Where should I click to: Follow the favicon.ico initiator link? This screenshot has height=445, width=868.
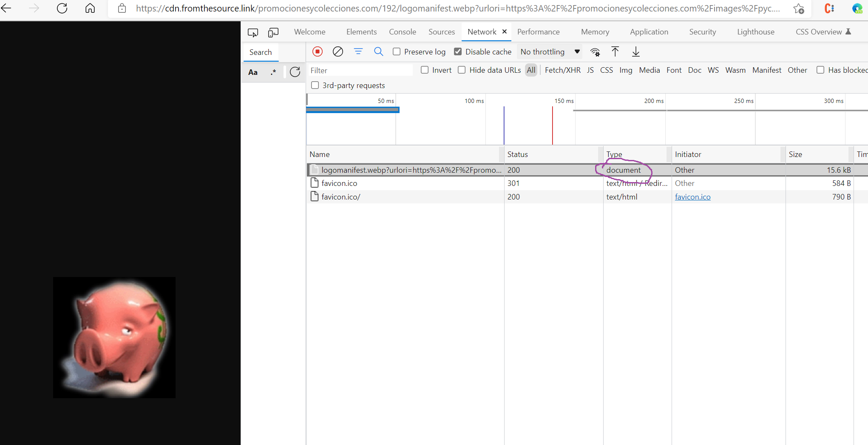[x=693, y=197]
